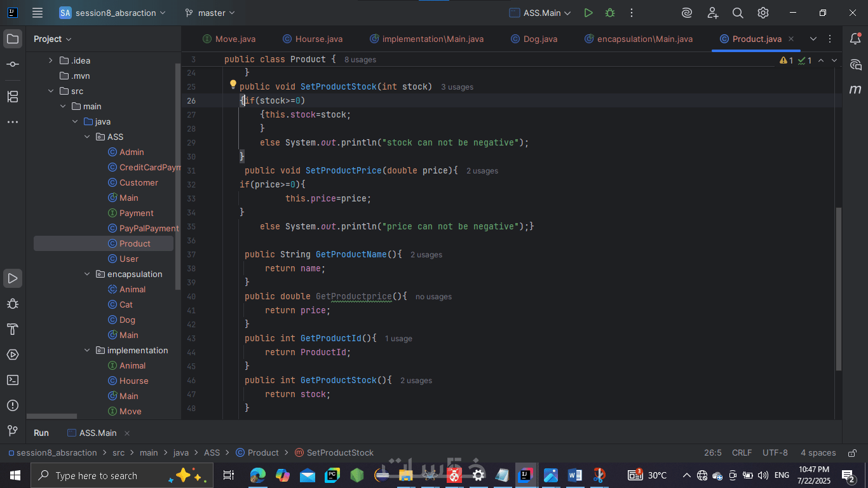This screenshot has width=868, height=488.
Task: Open ASS.Main run configuration dropdown
Action: point(540,13)
